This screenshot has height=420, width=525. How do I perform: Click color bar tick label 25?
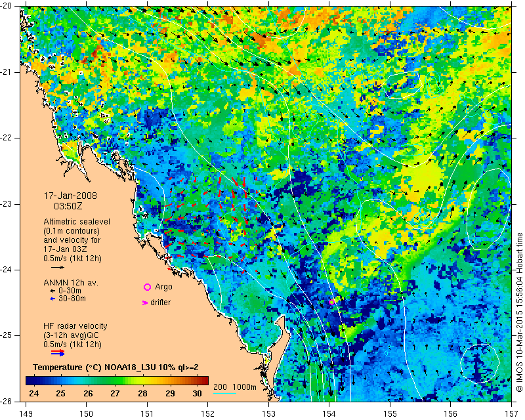click(x=60, y=393)
